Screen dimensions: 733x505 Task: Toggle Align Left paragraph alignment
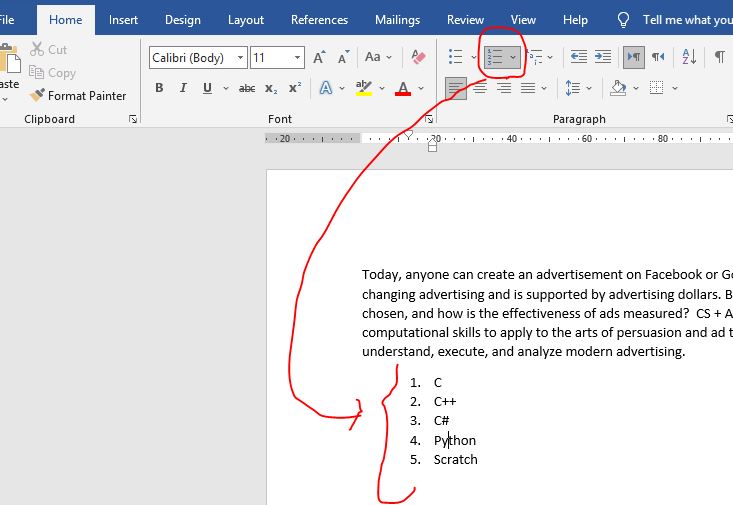[x=456, y=89]
